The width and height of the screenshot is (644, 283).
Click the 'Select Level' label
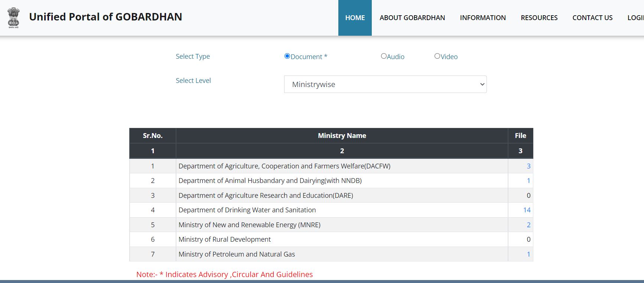click(x=193, y=81)
